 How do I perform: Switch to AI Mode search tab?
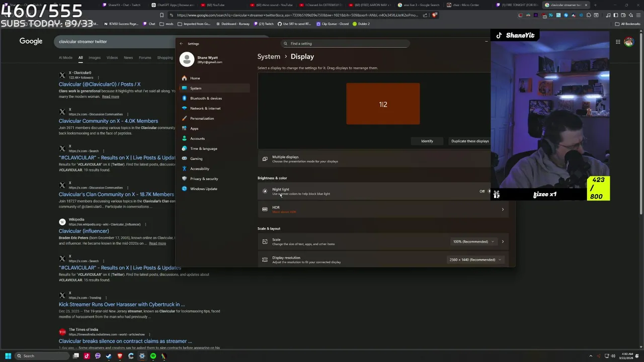(x=65, y=58)
